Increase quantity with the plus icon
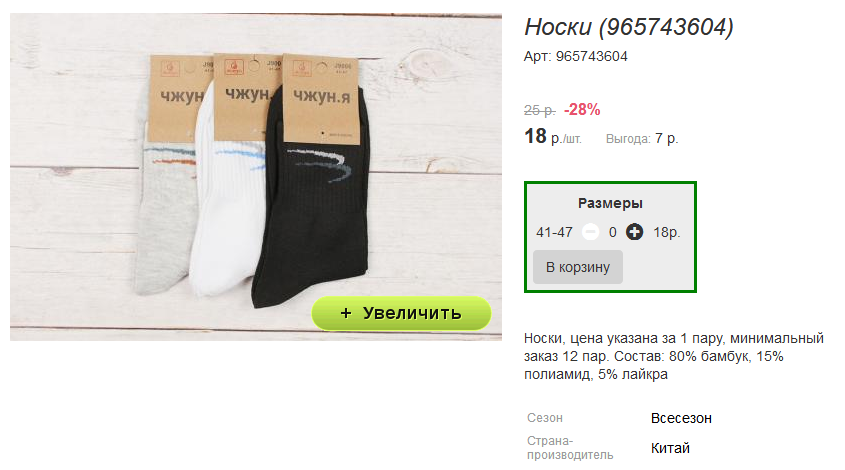Viewport: 845px width, 470px height. pos(634,232)
